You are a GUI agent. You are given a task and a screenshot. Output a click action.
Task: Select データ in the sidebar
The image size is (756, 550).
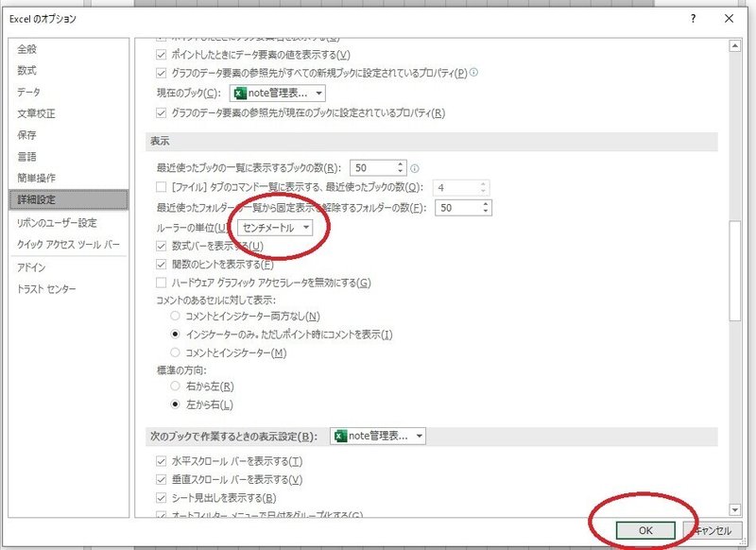click(x=29, y=92)
